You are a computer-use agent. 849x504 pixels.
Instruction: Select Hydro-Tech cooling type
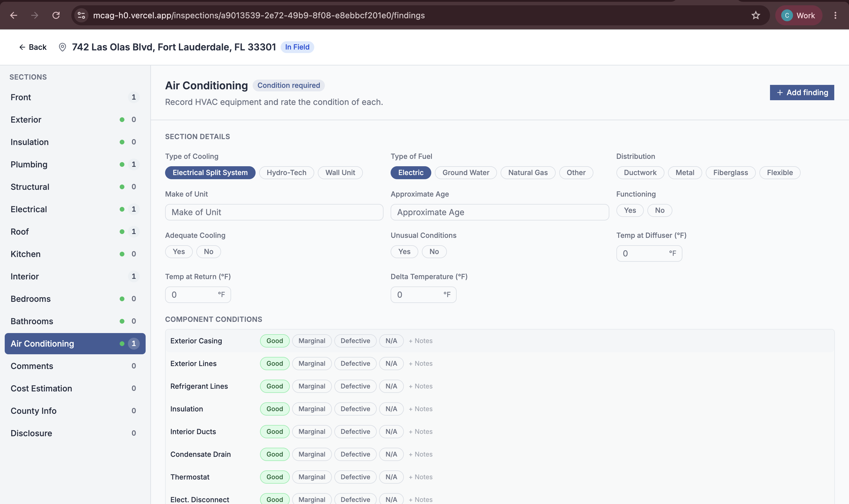(286, 172)
